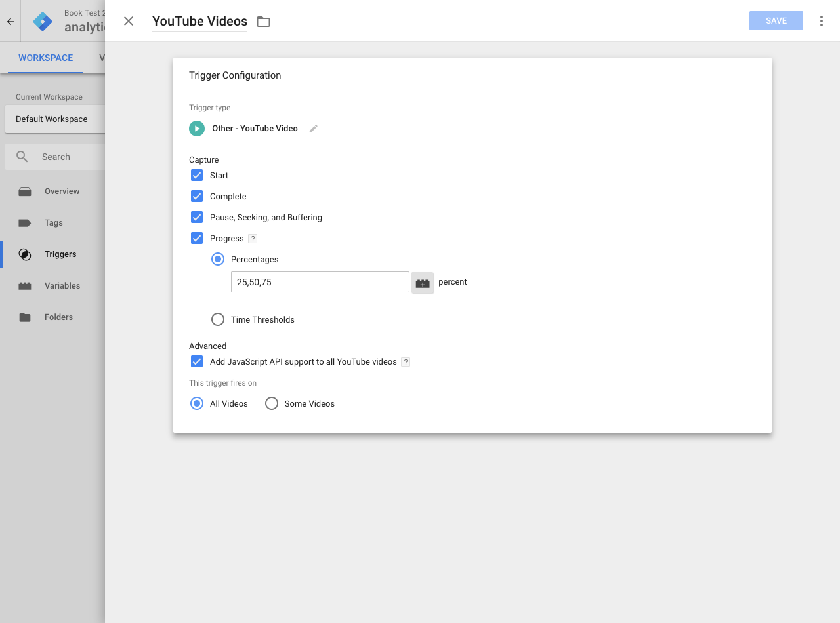
Task: Open the Default Workspace selector
Action: coord(55,119)
